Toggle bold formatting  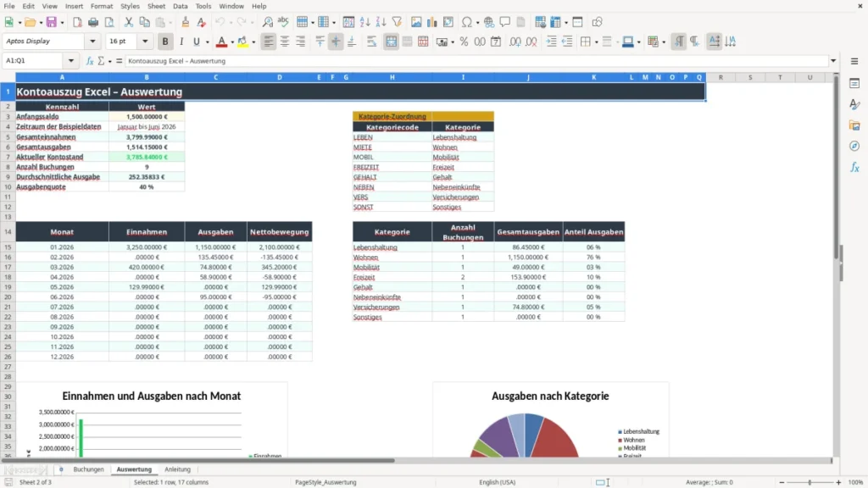[x=165, y=42]
